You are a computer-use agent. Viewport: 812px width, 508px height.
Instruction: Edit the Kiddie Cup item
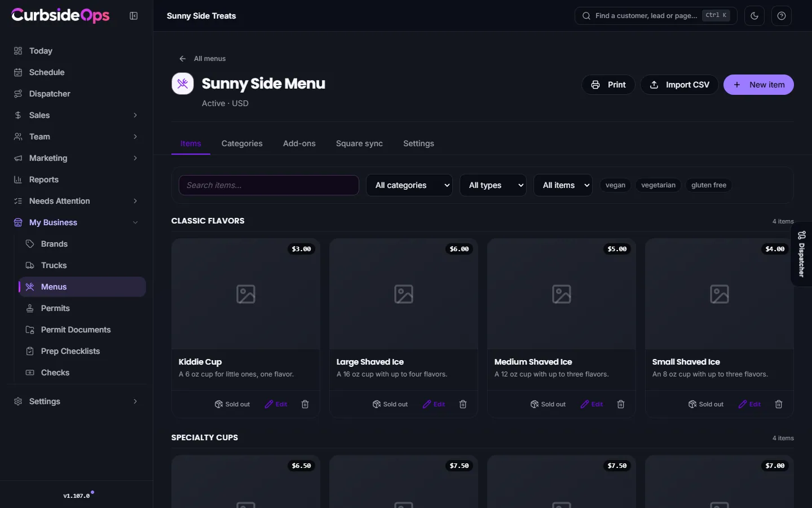[276, 404]
